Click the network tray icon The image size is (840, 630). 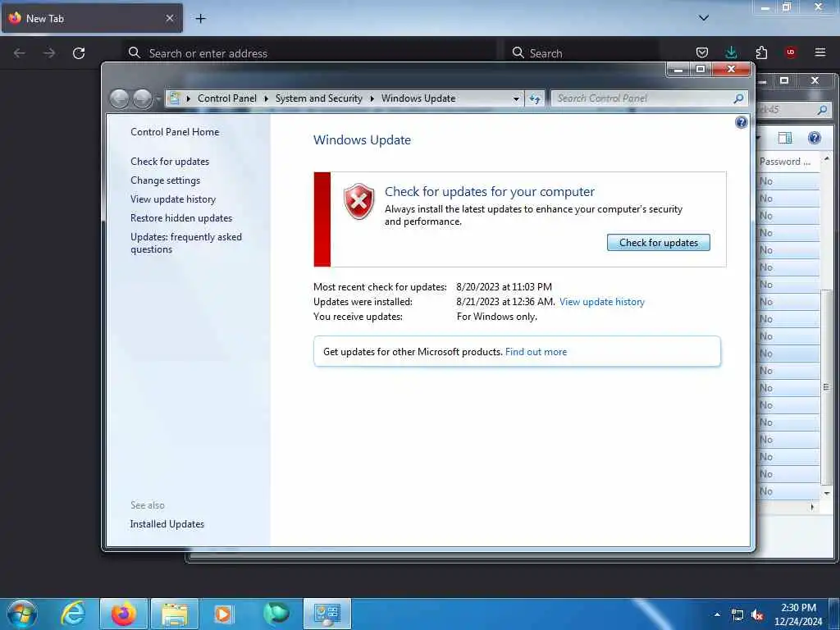(x=737, y=615)
